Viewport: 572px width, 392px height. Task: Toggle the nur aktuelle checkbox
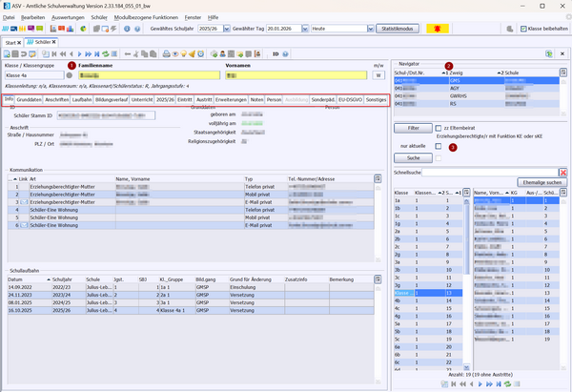click(438, 145)
